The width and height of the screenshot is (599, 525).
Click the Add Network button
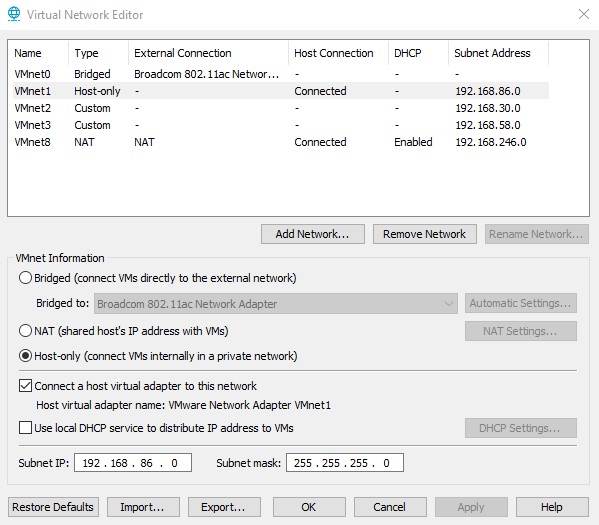[x=312, y=234]
